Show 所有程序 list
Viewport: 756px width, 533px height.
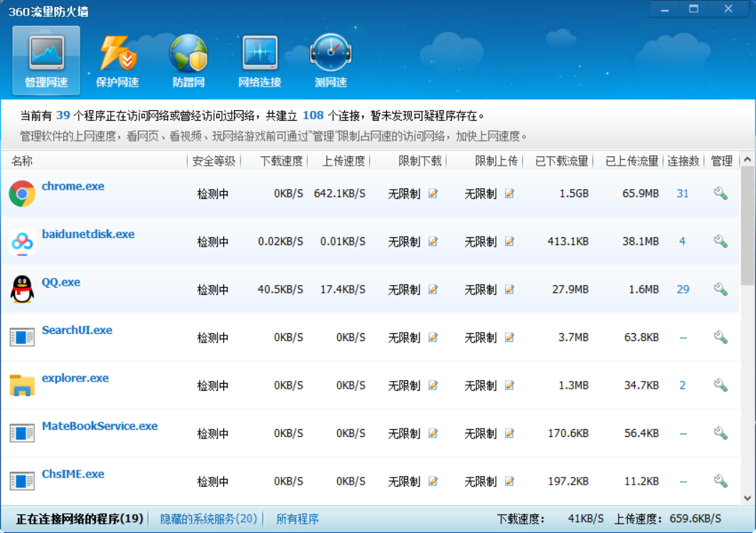coord(297,519)
